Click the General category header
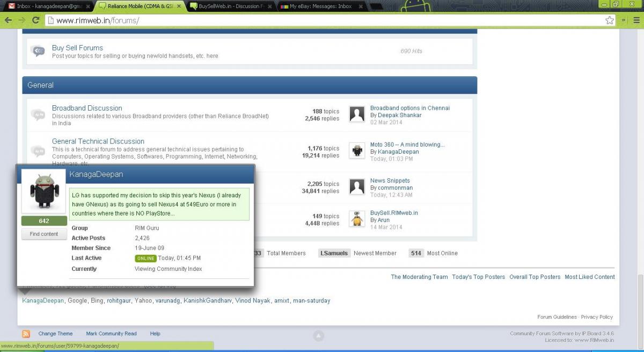Viewport: 644px width, 352px height. (x=250, y=85)
